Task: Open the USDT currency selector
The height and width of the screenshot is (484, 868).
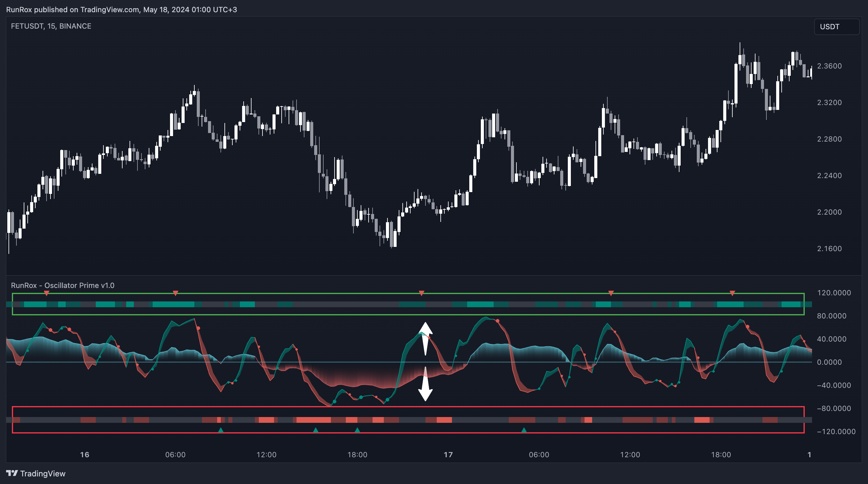Action: 836,27
